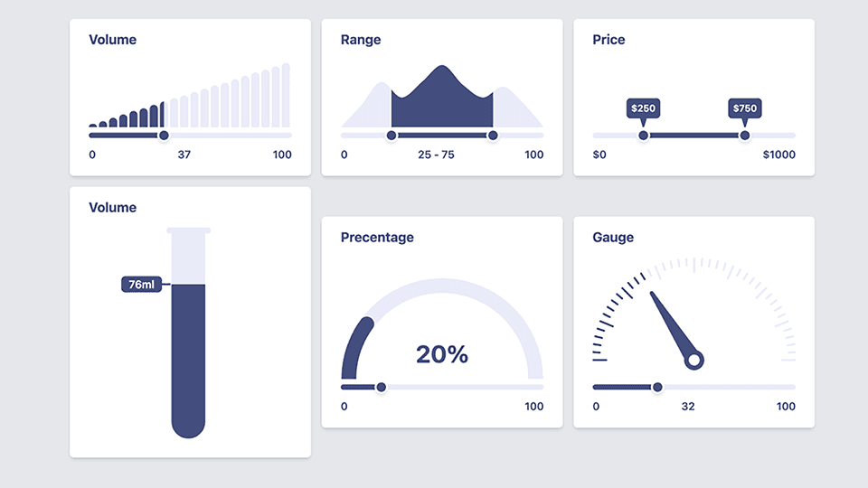Click the gauge needle pivot circle
868x488 pixels.
(x=694, y=361)
